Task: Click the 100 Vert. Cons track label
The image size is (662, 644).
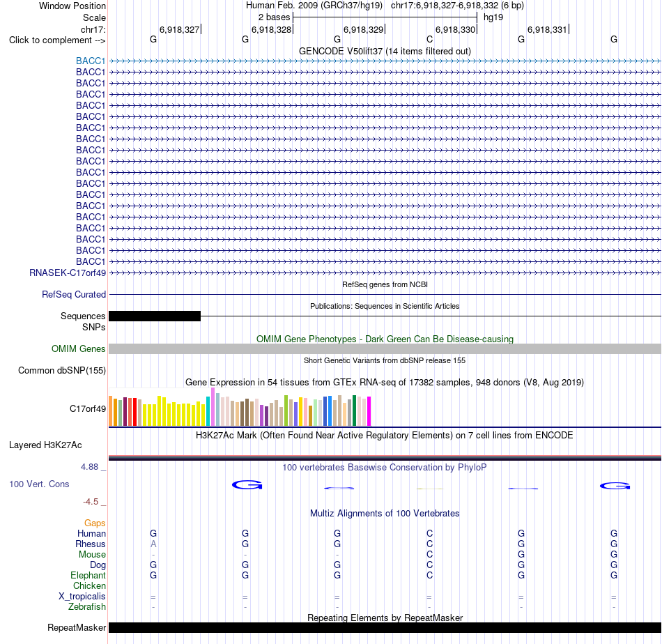Action: 39,484
